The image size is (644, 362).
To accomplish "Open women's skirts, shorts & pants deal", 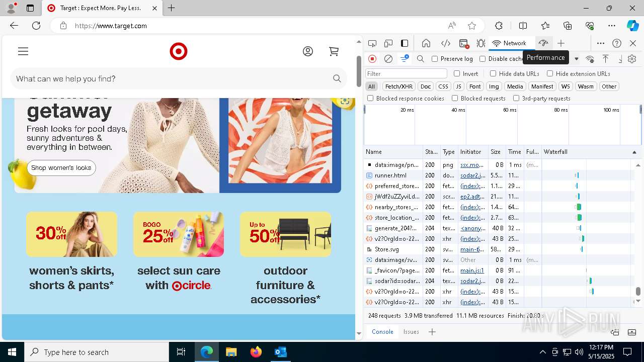I will 71,251.
